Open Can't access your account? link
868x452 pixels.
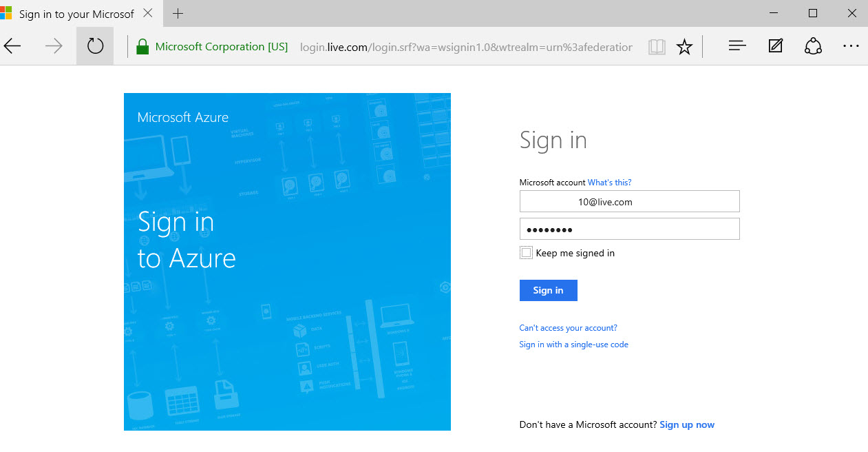568,328
